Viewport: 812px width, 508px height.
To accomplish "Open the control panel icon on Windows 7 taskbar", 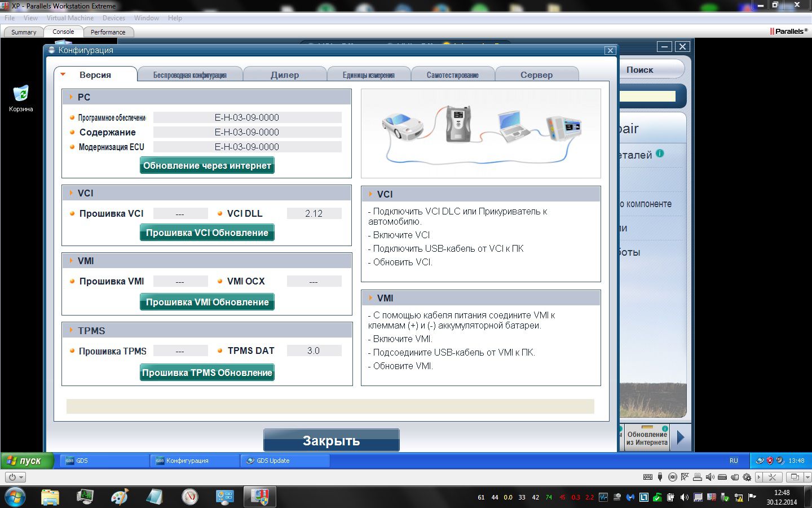I will tap(225, 497).
